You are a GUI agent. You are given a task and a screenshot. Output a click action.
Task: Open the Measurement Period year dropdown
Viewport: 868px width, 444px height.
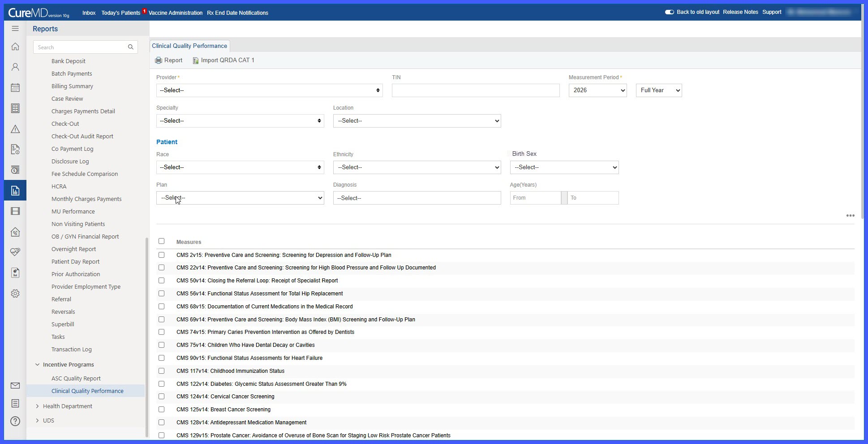(597, 90)
